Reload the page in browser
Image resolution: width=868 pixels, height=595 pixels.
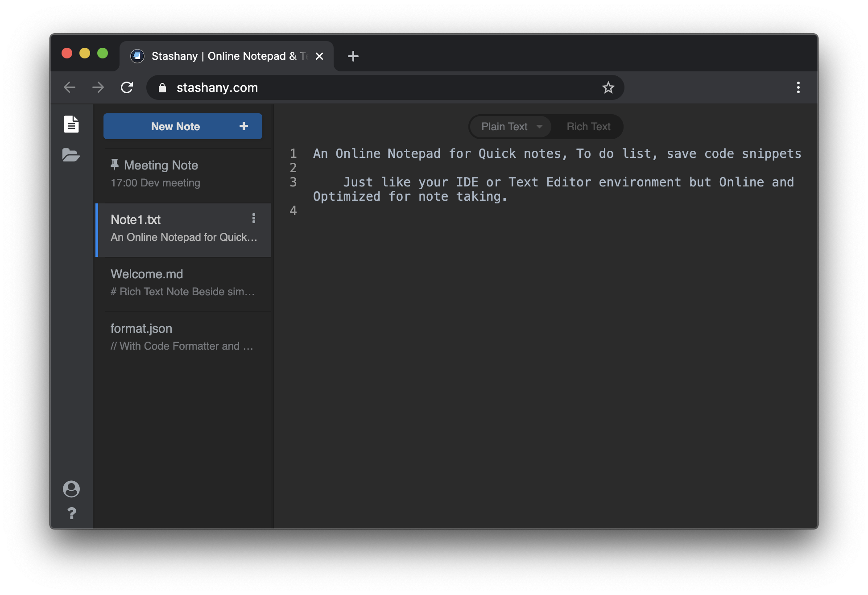tap(127, 87)
